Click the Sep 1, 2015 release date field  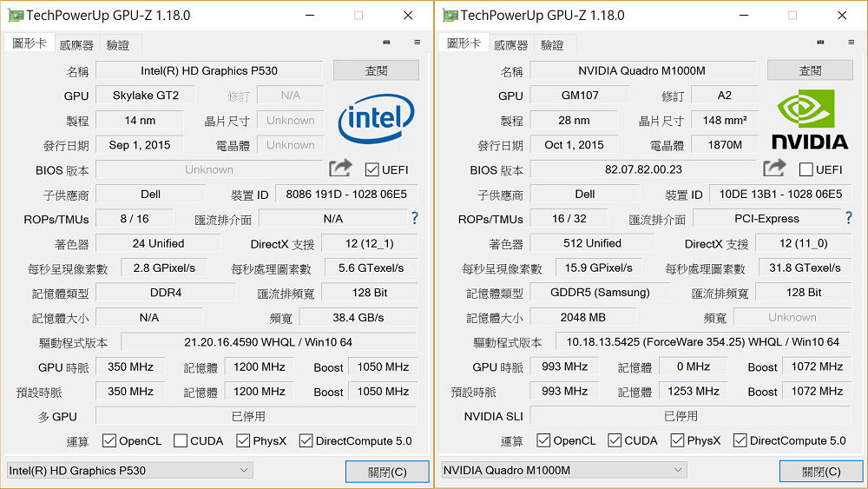140,144
